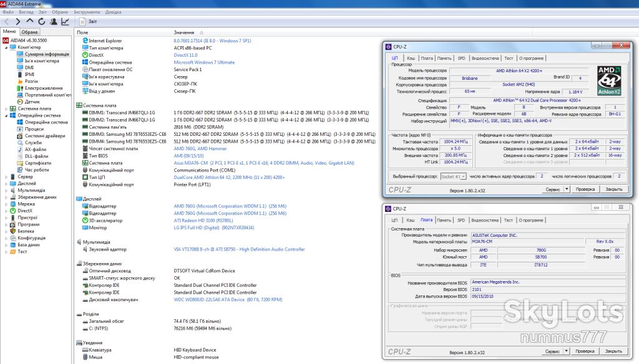Viewport: 639px width, 364px height.
Task: Select Електроживлення in the tree
Action: pos(44,88)
